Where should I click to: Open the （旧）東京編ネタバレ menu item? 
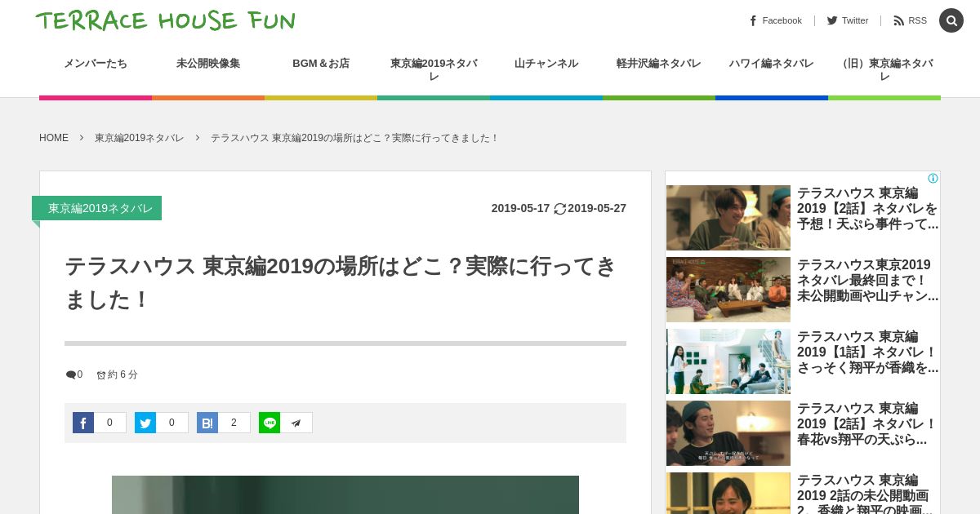click(884, 69)
